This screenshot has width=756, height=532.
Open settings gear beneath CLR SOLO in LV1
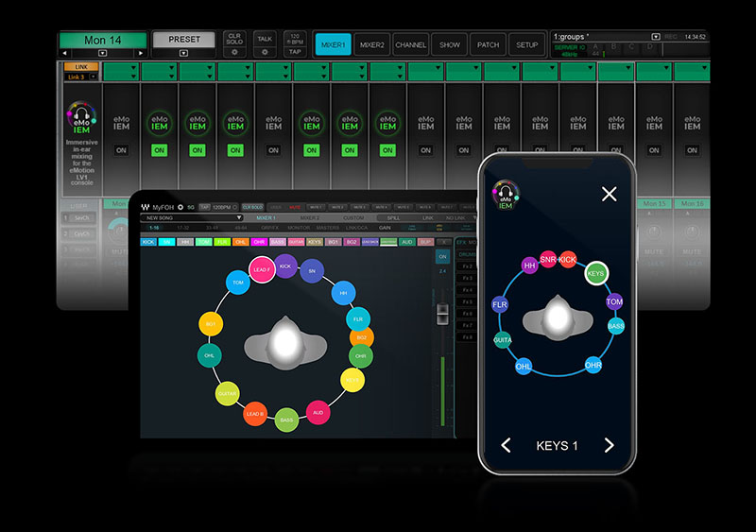(234, 52)
